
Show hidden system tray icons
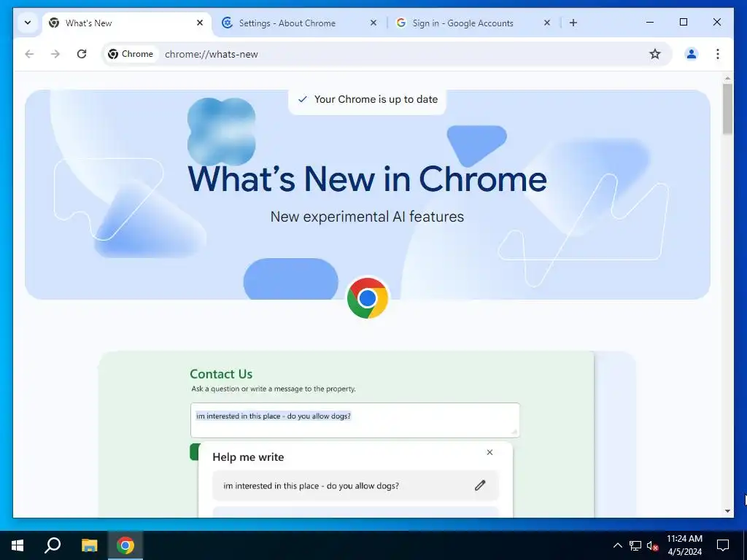pos(617,545)
